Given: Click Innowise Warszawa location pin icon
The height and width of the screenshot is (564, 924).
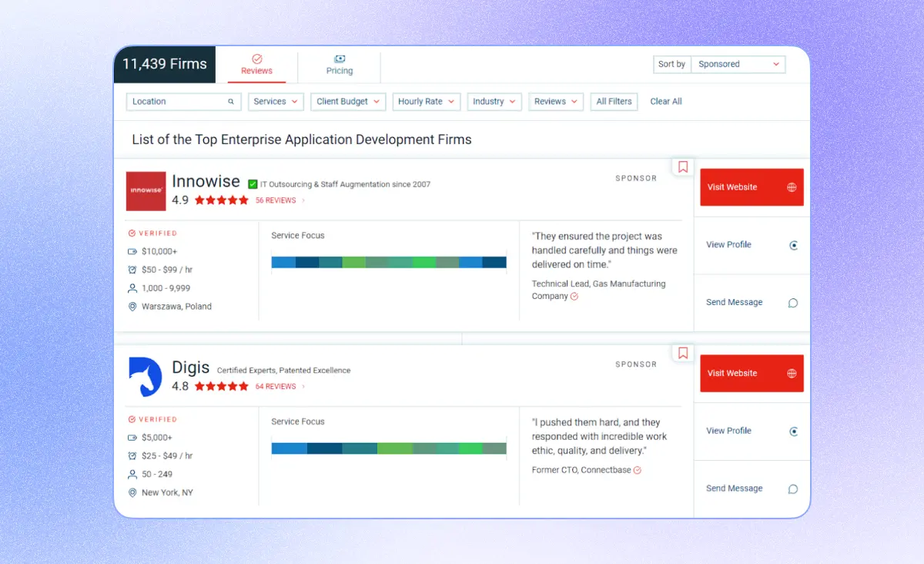Looking at the screenshot, I should (132, 307).
